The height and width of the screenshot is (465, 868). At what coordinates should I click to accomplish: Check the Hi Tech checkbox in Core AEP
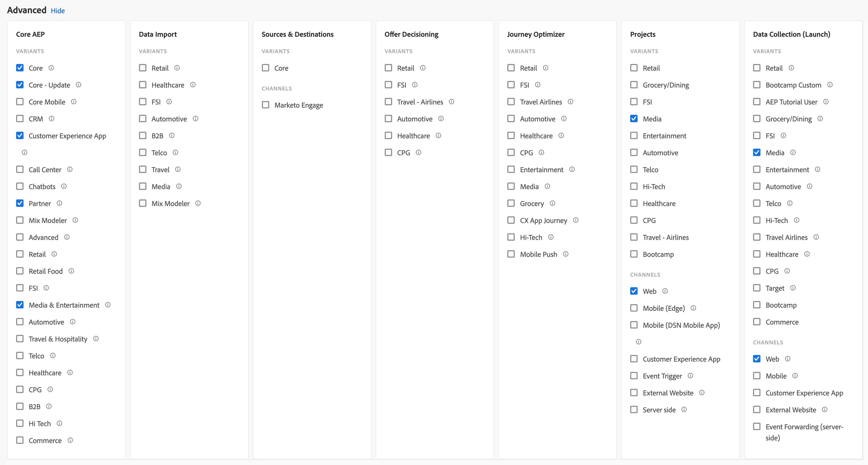tap(20, 423)
